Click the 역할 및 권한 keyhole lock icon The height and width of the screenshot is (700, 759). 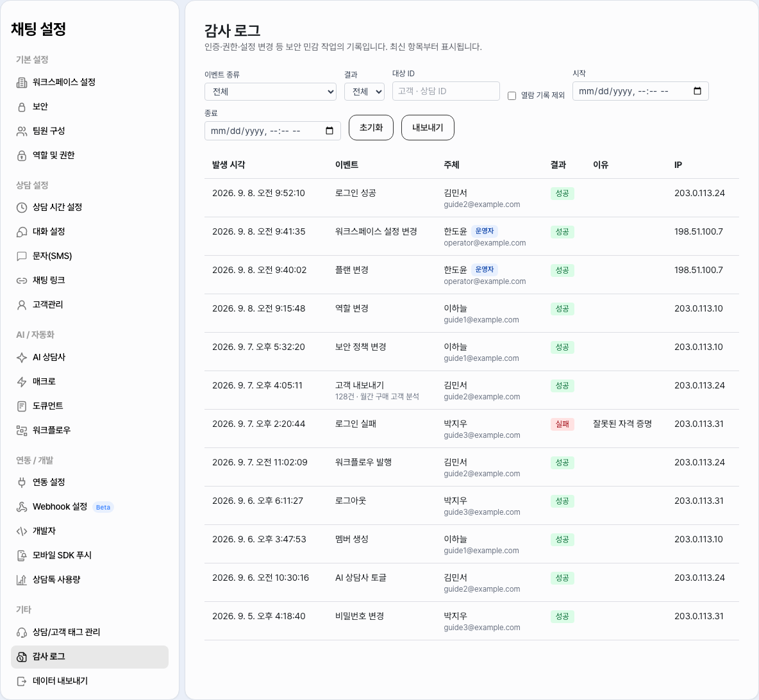tap(22, 155)
